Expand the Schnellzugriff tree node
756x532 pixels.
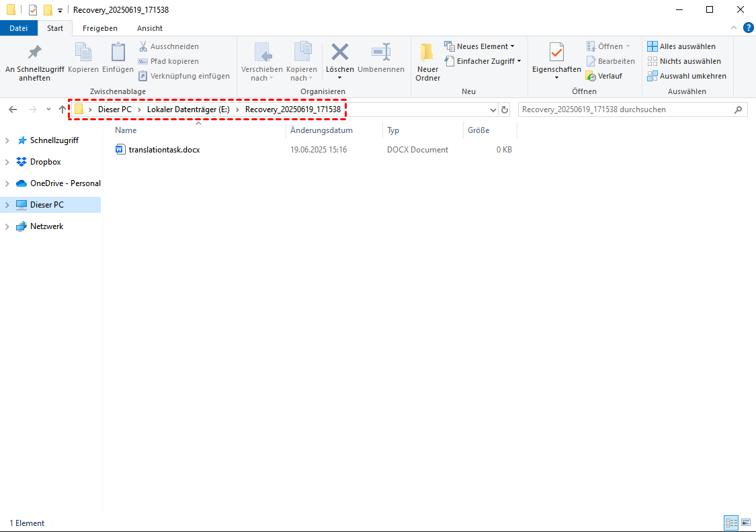[7, 140]
